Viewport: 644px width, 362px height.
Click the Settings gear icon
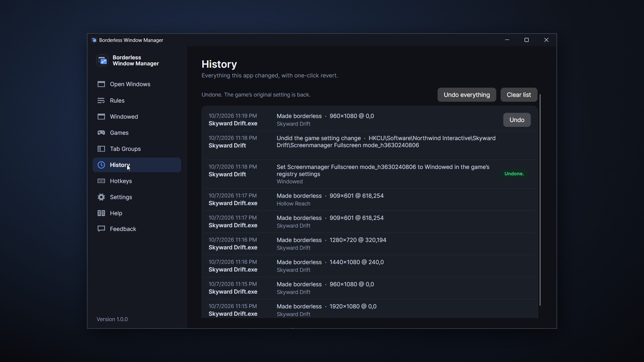(101, 197)
